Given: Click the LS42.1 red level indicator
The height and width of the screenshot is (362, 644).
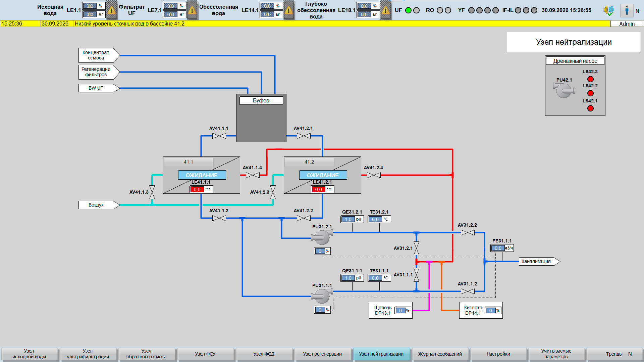Looking at the screenshot, I should click(590, 108).
